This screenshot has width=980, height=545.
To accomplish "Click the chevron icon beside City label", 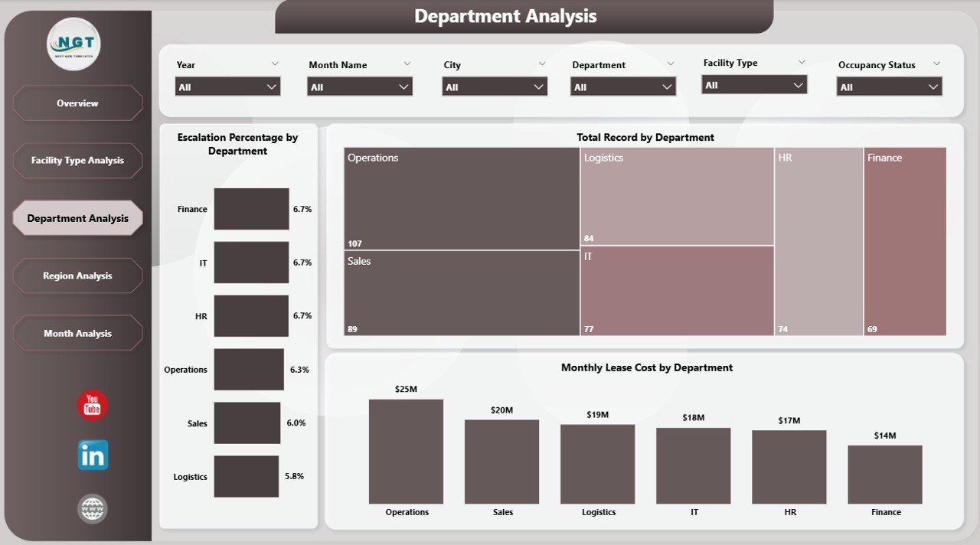I will pos(542,64).
